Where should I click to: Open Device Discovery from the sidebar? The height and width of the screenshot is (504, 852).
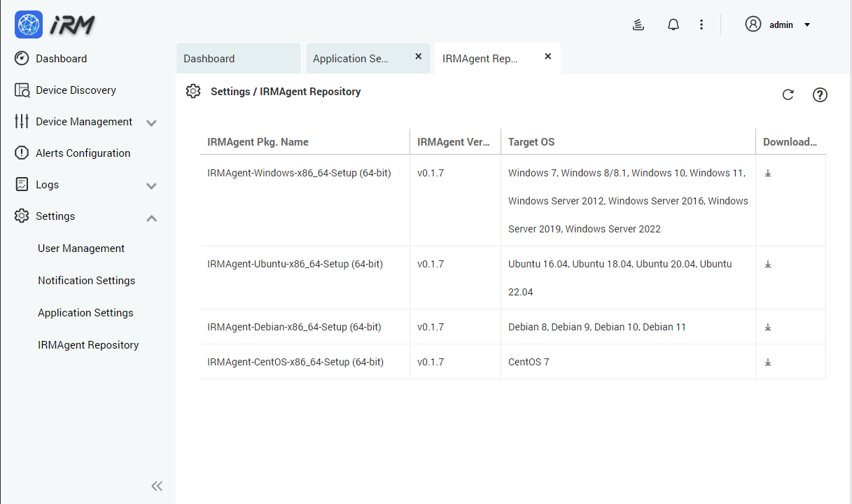click(x=76, y=90)
